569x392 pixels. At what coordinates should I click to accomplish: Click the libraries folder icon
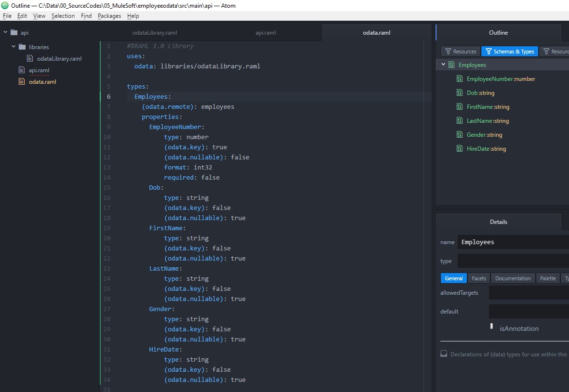pos(22,47)
